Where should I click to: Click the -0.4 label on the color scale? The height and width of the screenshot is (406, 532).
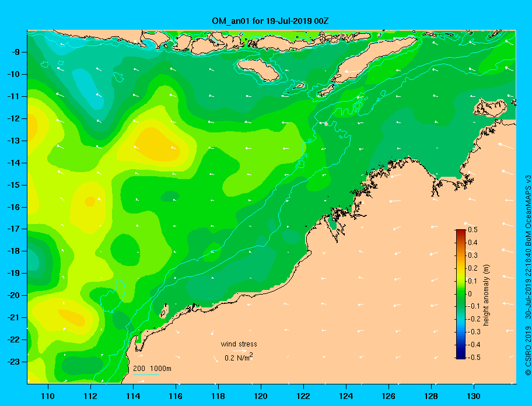point(474,345)
